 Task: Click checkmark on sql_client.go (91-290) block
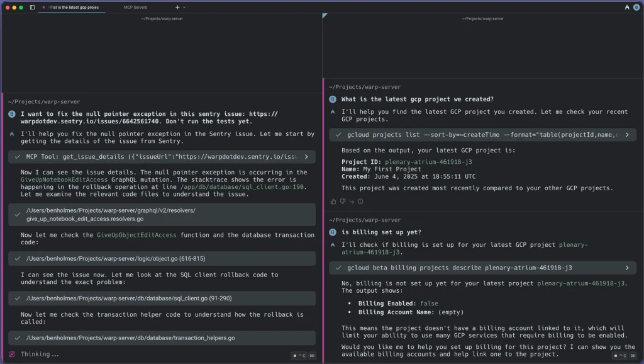point(17,299)
